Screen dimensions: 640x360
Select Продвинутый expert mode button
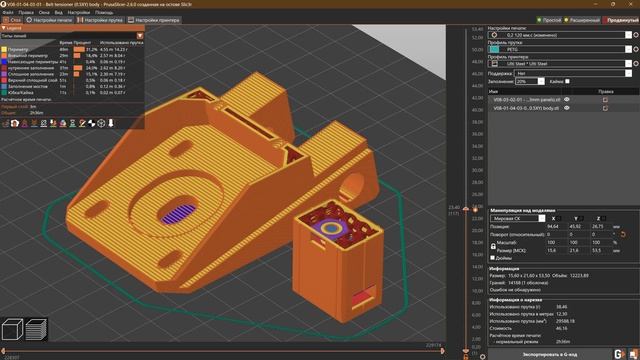(x=621, y=20)
